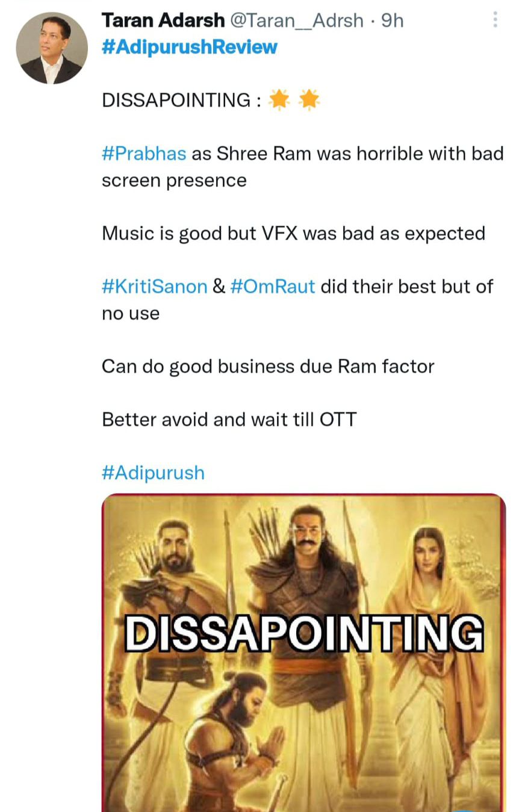This screenshot has height=812, width=522.
Task: Click the DISSAPOINTING caption on the poster
Action: click(303, 633)
